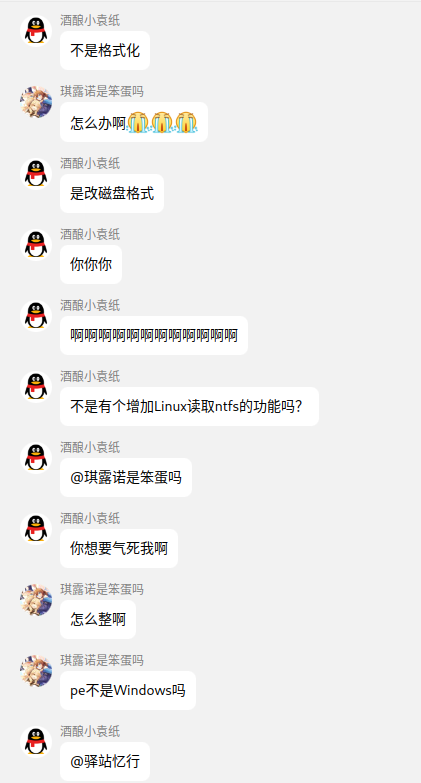
Task: Select the Linux读取ntfs question bubble
Action: tap(189, 406)
